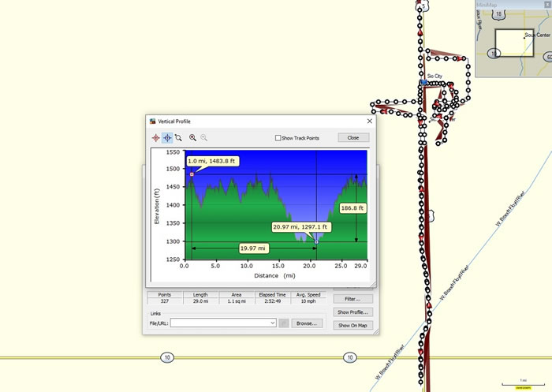
Task: Click the '186.8 ft' elevation difference label
Action: click(x=352, y=208)
